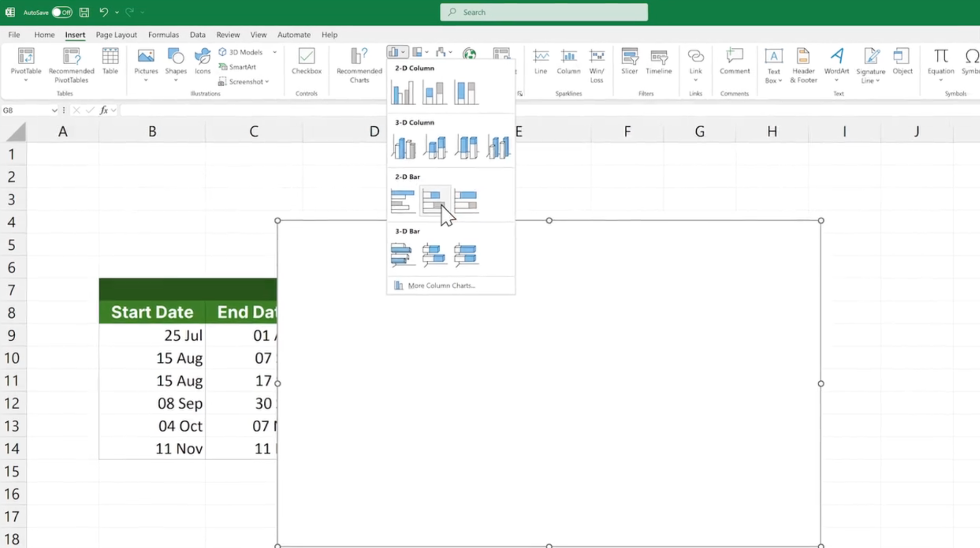Open the Automate tab
The image size is (980, 548).
tap(294, 35)
